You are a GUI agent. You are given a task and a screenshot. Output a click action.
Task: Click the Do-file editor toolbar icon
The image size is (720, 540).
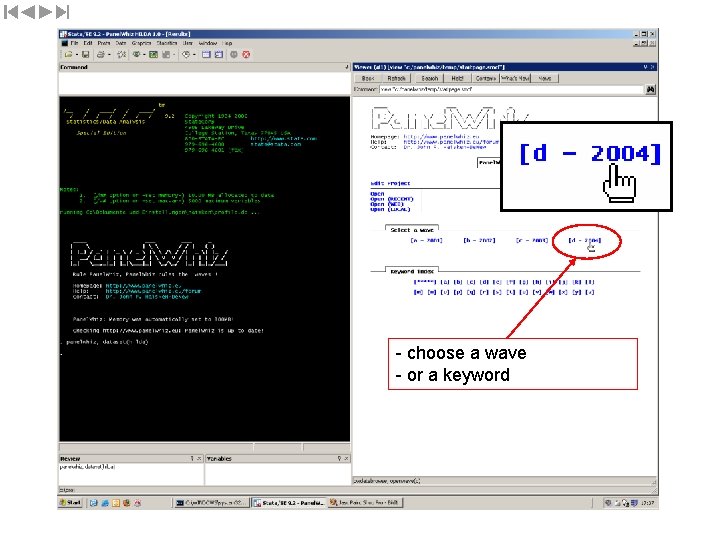[166, 55]
